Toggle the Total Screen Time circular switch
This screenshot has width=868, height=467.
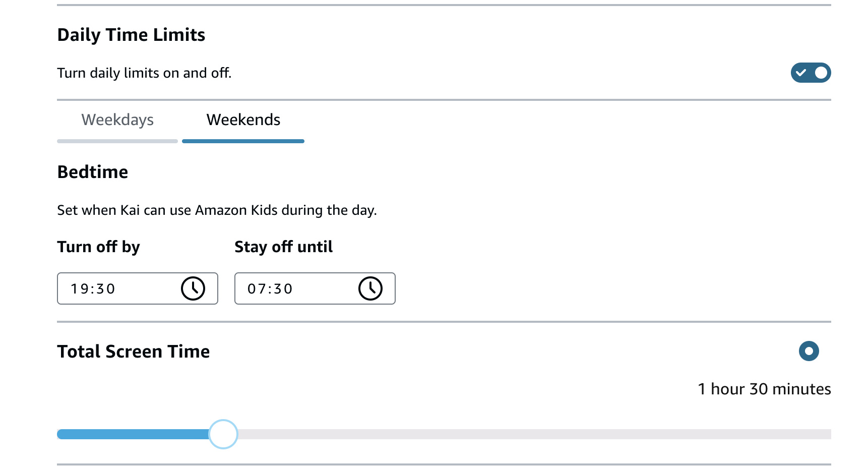tap(809, 351)
